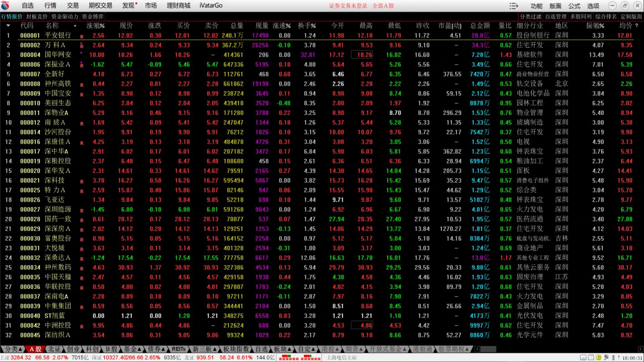Click the 分类过滤 button
This screenshot has height=362, width=644.
531,16
